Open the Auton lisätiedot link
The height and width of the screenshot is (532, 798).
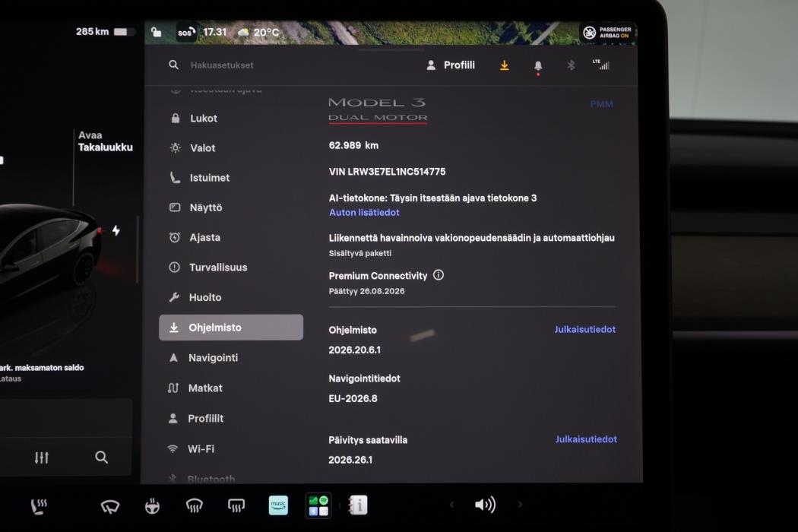(364, 212)
